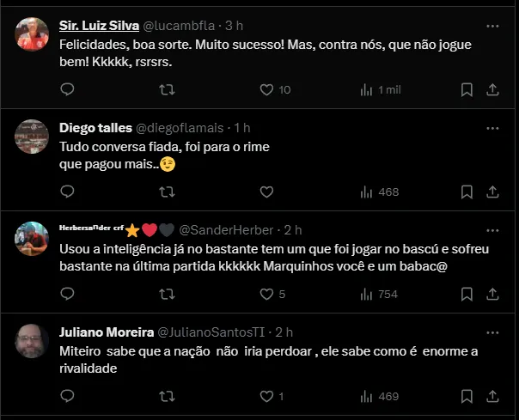Reply to Juliano Moreira's tweet
Viewport: 519px width, 420px height.
[x=68, y=396]
